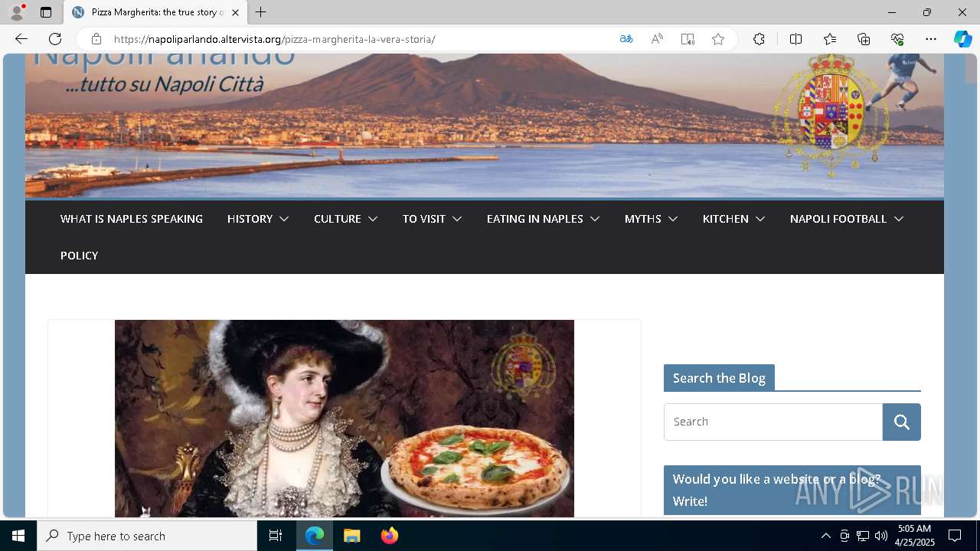Open the Extensions puzzle icon
The image size is (980, 551).
coord(759,39)
